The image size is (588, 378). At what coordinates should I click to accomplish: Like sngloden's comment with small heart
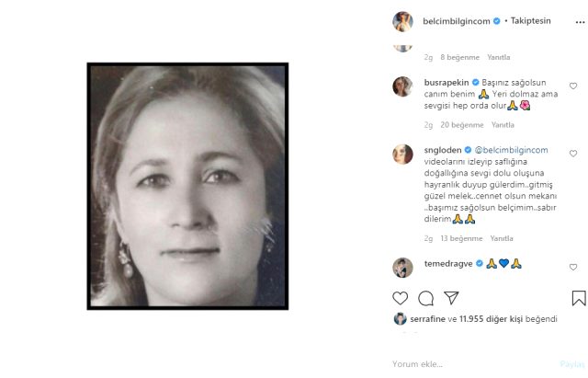[573, 154]
